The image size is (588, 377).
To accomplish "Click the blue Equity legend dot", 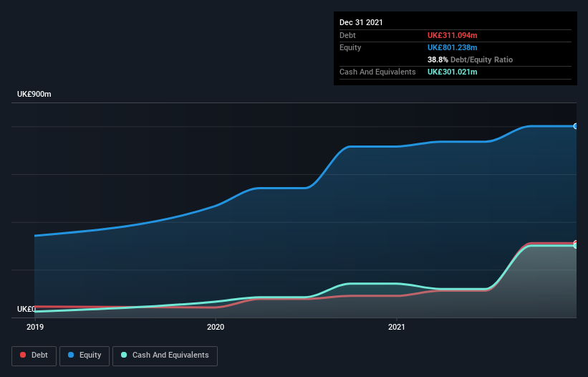I will point(71,355).
